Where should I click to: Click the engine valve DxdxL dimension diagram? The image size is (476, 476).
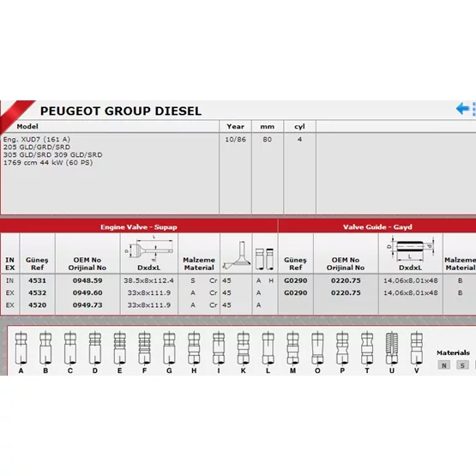pyautogui.click(x=148, y=249)
